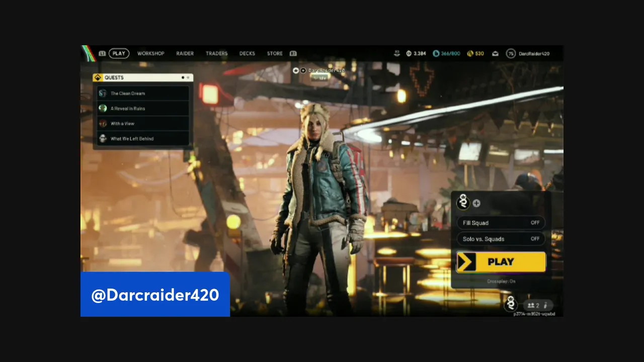Screen dimensions: 644x362
Task: Select the PLAY tab in top navigation
Action: point(119,53)
